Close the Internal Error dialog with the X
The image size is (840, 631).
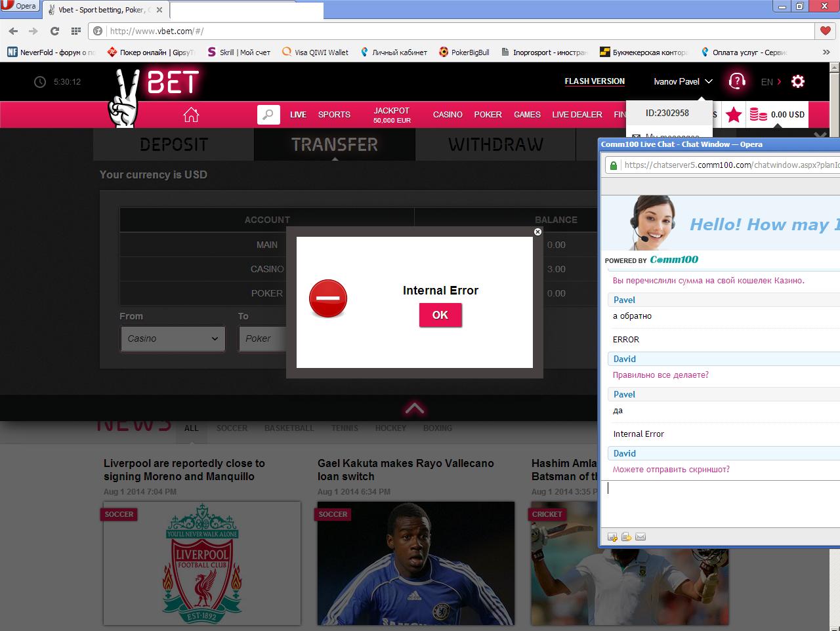[537, 232]
